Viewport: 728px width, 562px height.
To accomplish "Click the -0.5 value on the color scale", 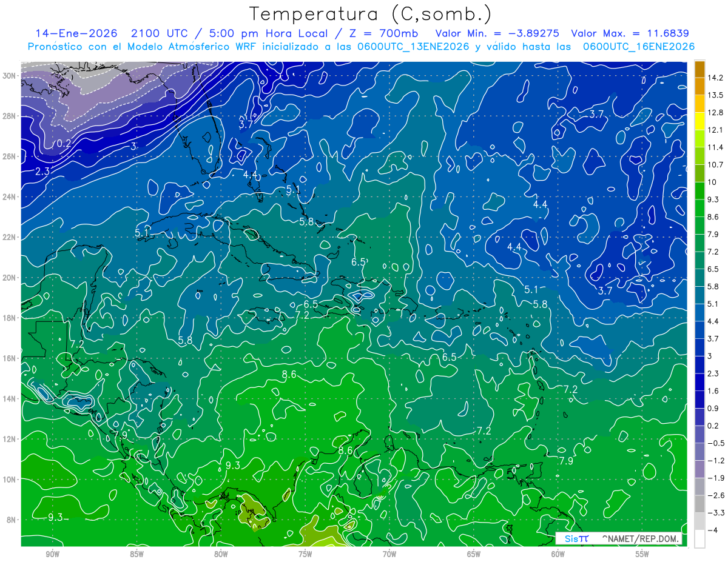I will click(x=715, y=443).
